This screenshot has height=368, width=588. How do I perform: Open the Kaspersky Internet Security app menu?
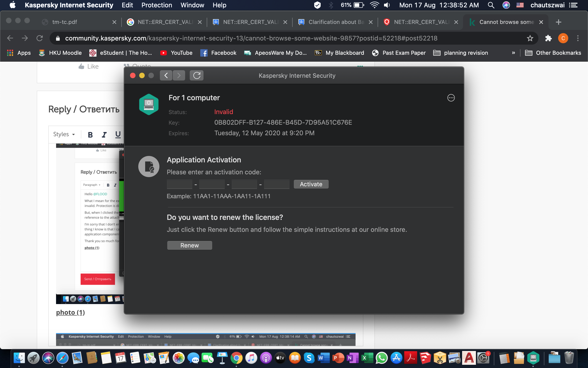[69, 5]
